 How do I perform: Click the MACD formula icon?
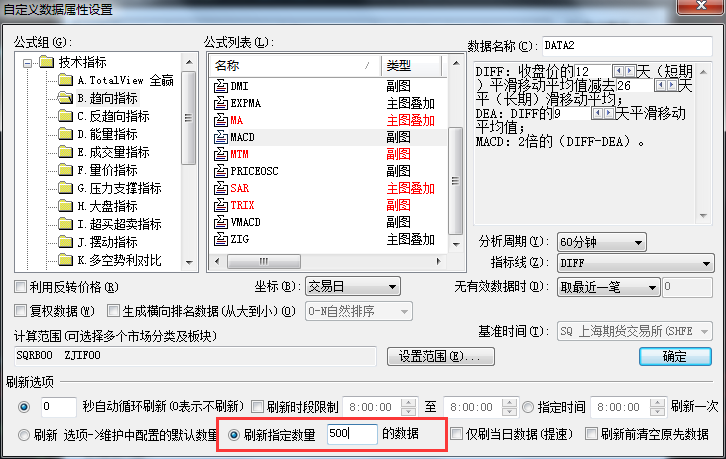coord(220,138)
